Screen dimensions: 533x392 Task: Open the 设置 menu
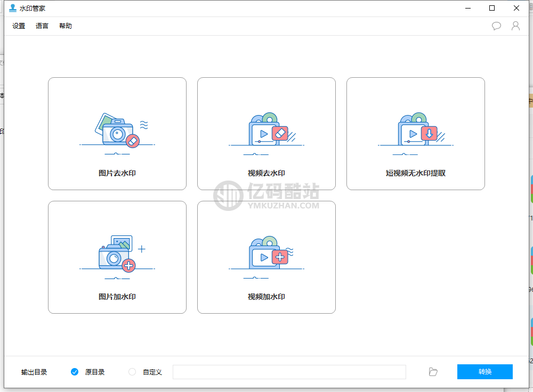point(19,26)
